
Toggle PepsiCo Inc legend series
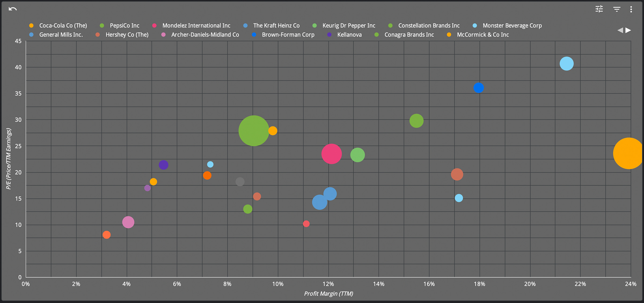pos(124,25)
